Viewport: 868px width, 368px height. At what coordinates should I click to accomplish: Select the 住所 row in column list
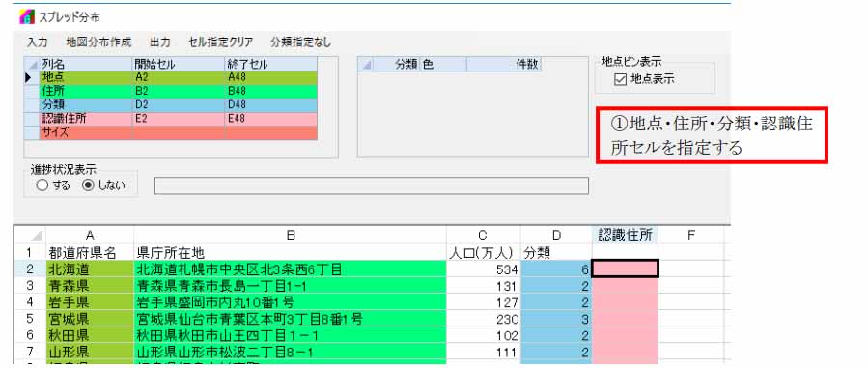[x=171, y=91]
